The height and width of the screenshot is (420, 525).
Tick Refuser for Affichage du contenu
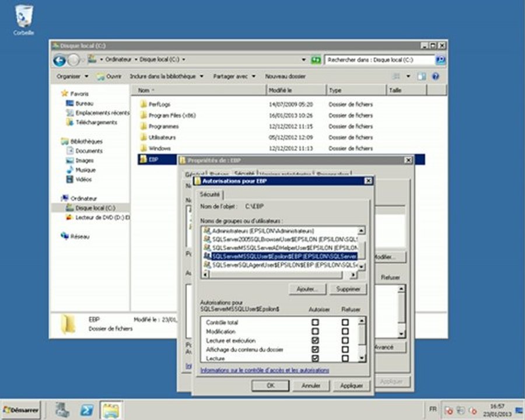pos(345,349)
